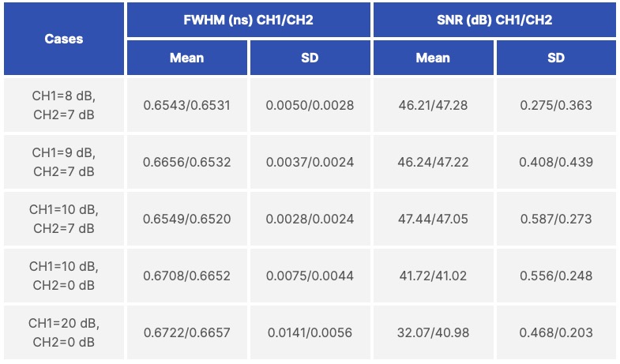Click the CH1=20 dB, CH2=0 dB case cell

point(63,332)
